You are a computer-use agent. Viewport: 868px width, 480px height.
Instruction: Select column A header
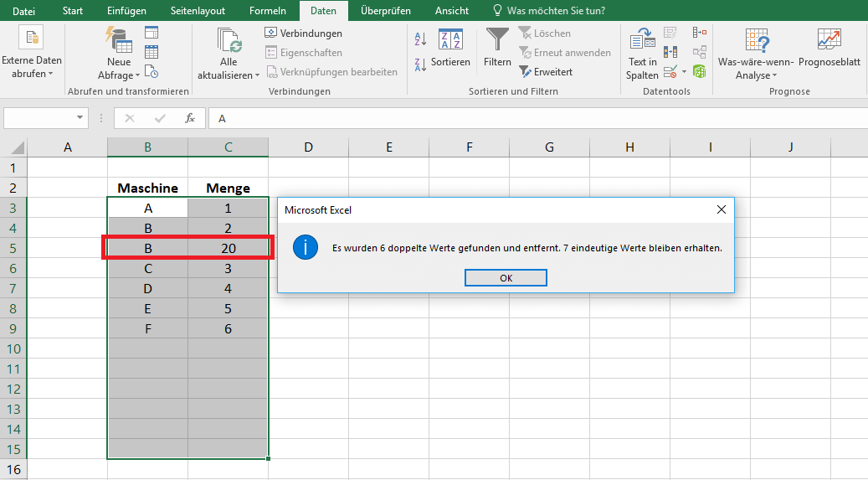(68, 147)
